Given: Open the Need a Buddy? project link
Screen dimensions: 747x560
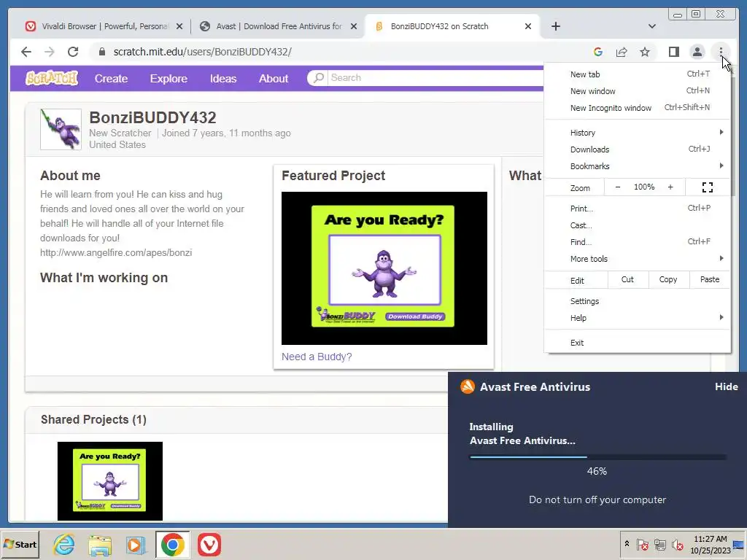Looking at the screenshot, I should (x=317, y=357).
